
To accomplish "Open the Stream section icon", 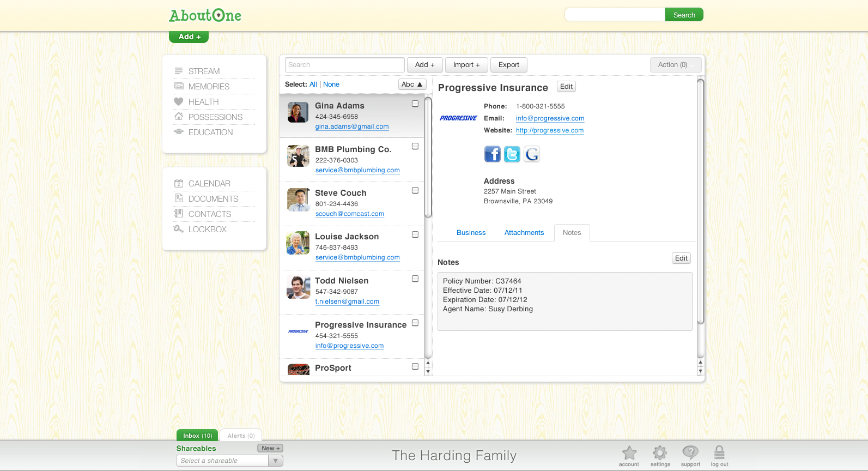I will (178, 71).
